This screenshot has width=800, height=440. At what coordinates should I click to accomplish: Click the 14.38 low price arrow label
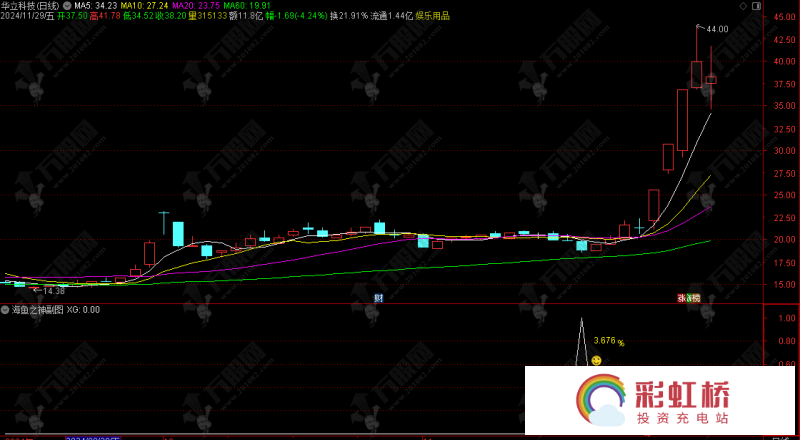pos(46,291)
